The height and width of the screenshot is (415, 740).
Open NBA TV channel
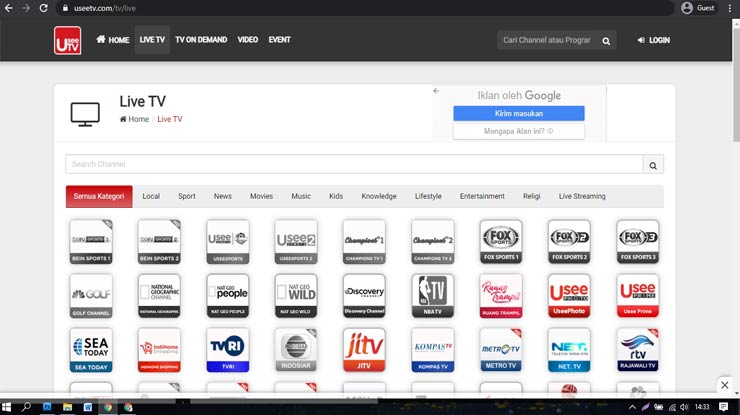pyautogui.click(x=433, y=296)
